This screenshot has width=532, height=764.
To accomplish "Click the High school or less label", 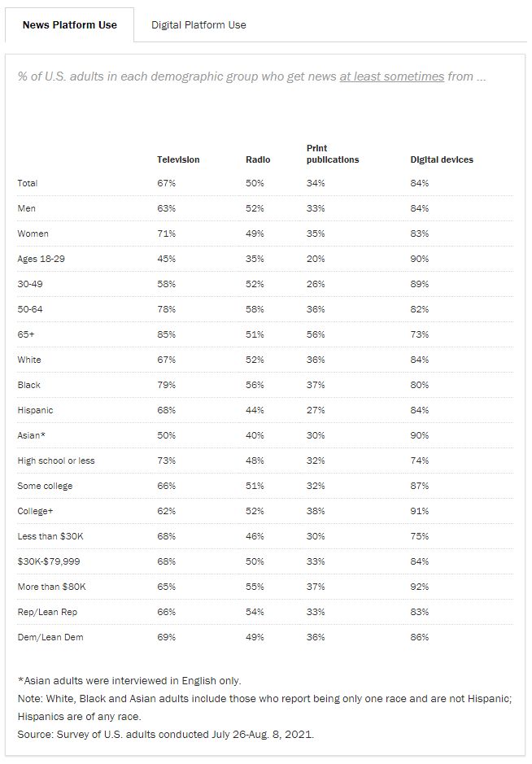I will pyautogui.click(x=56, y=461).
